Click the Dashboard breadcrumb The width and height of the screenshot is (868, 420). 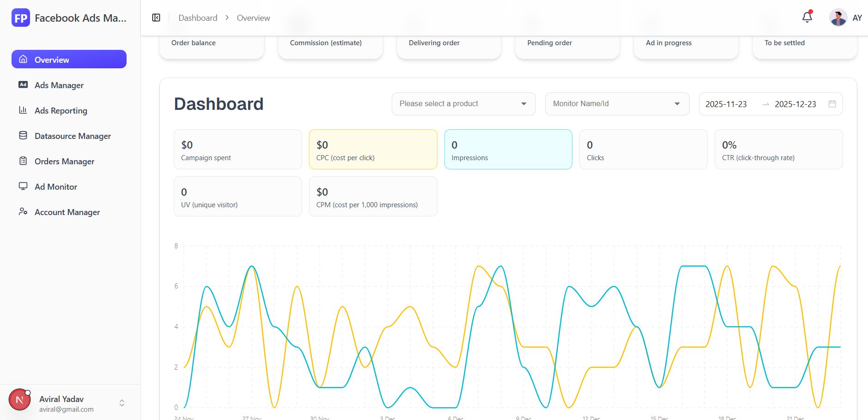(198, 18)
